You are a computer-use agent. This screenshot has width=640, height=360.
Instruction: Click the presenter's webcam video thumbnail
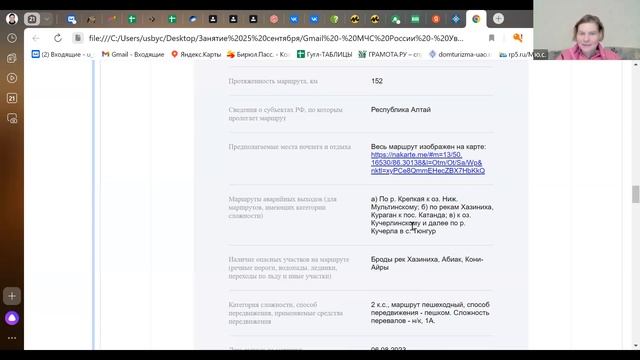click(x=587, y=30)
